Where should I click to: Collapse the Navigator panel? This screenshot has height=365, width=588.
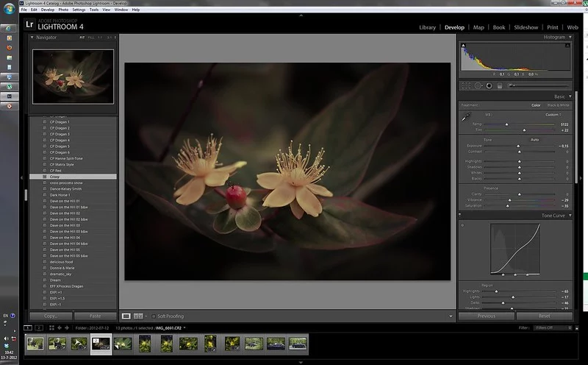(x=32, y=37)
